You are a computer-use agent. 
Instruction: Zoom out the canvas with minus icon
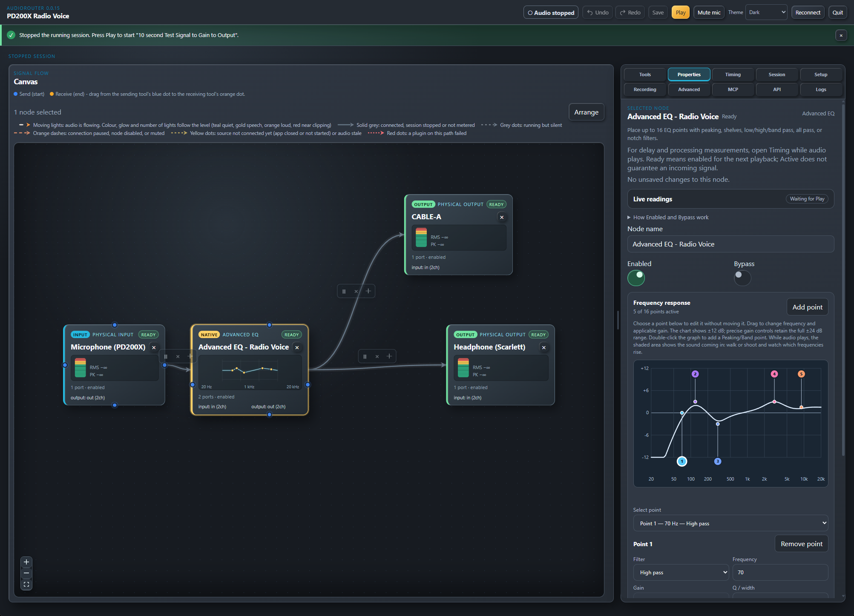[x=26, y=573]
